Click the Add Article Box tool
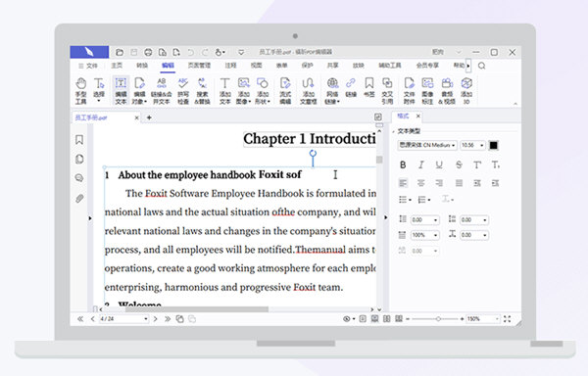 coord(309,91)
